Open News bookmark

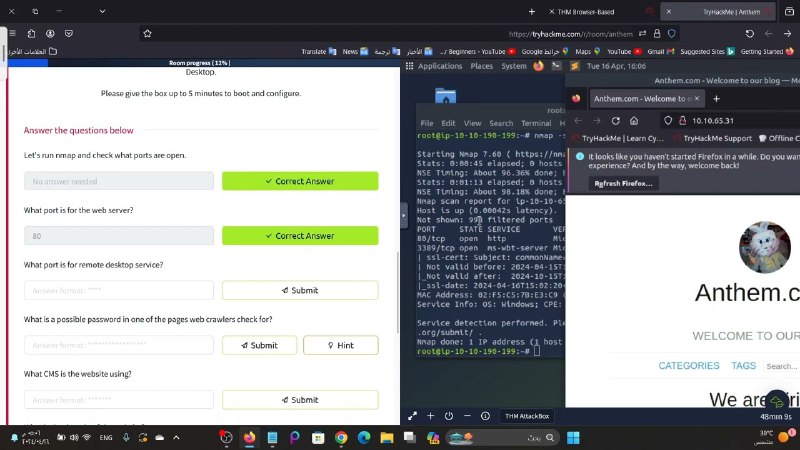pyautogui.click(x=356, y=52)
